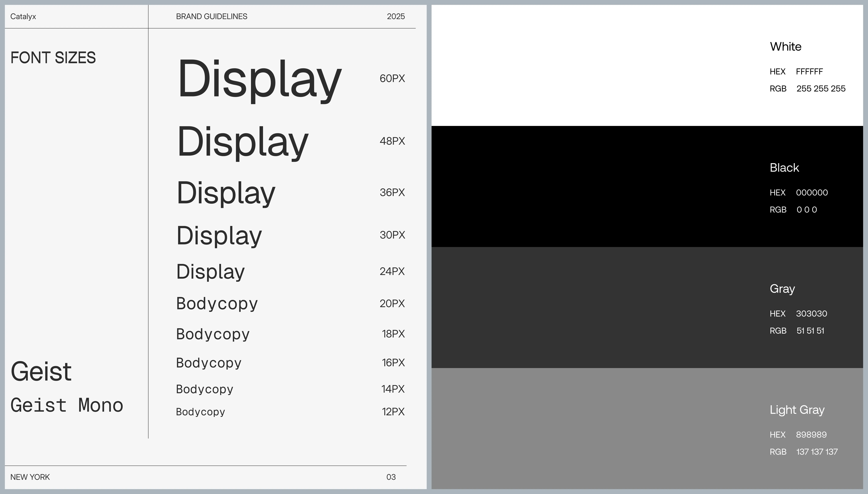The height and width of the screenshot is (494, 868).
Task: Click the Geist font name
Action: [x=41, y=372]
